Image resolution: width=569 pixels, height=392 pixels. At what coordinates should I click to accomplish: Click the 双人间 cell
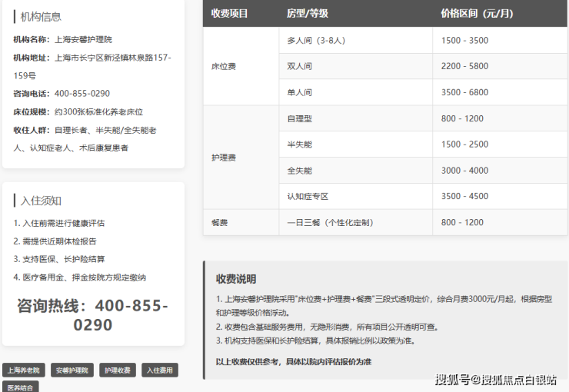355,66
